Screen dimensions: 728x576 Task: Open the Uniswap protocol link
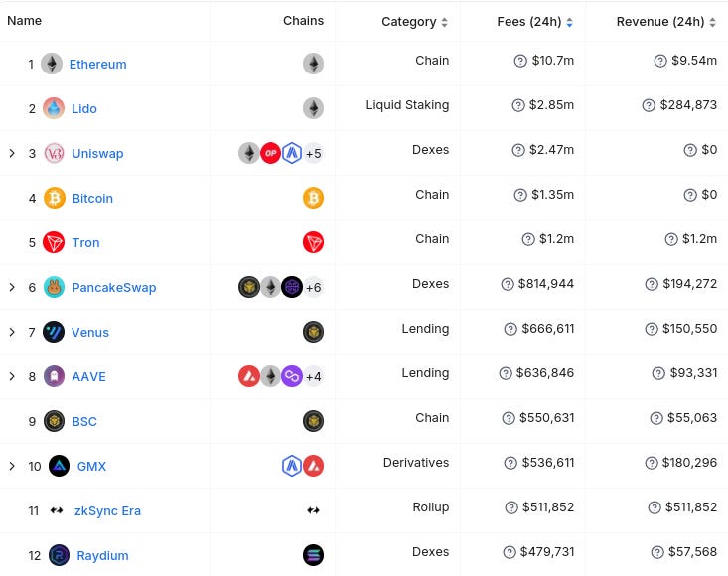pos(97,153)
